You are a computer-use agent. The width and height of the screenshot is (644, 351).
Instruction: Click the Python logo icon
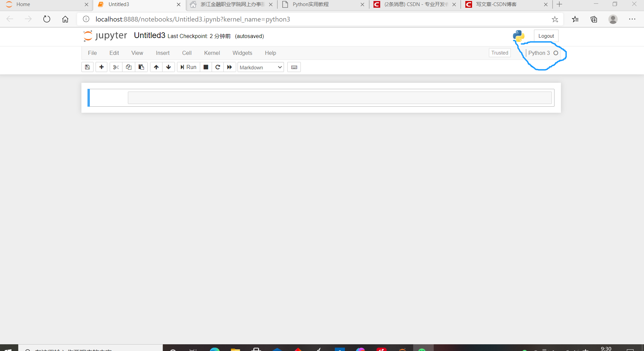pos(519,36)
